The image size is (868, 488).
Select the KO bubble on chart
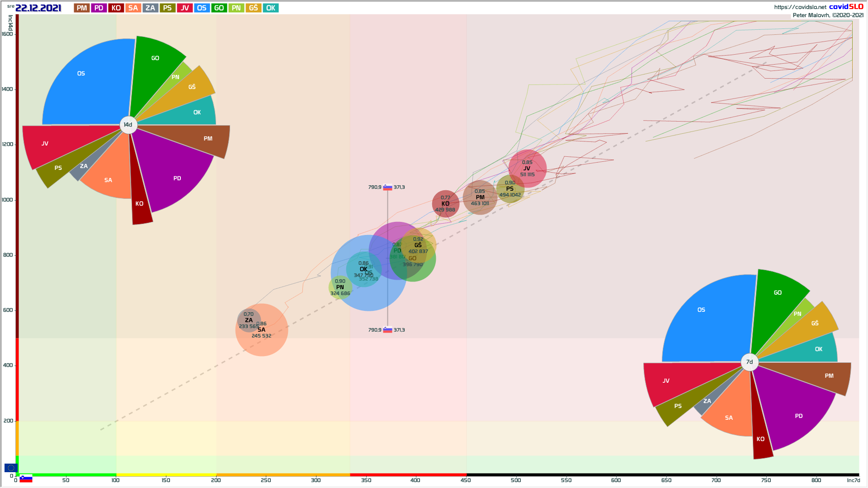446,204
